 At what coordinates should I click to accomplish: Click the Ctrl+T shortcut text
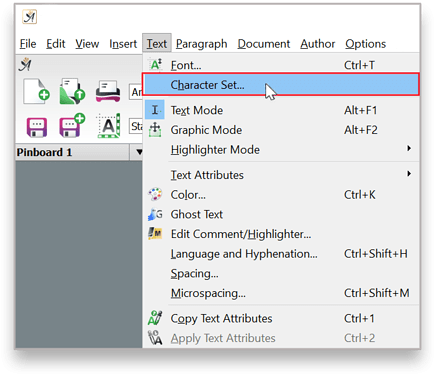coord(359,65)
